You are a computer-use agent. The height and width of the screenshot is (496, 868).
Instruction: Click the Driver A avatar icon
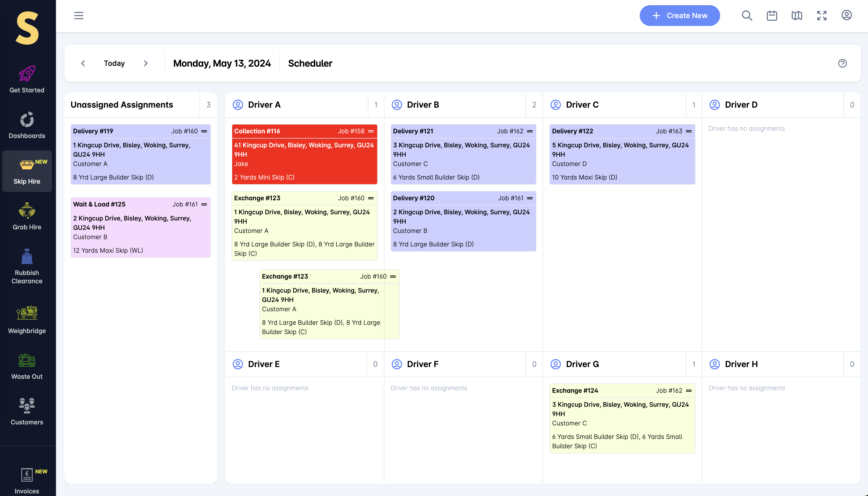[238, 105]
